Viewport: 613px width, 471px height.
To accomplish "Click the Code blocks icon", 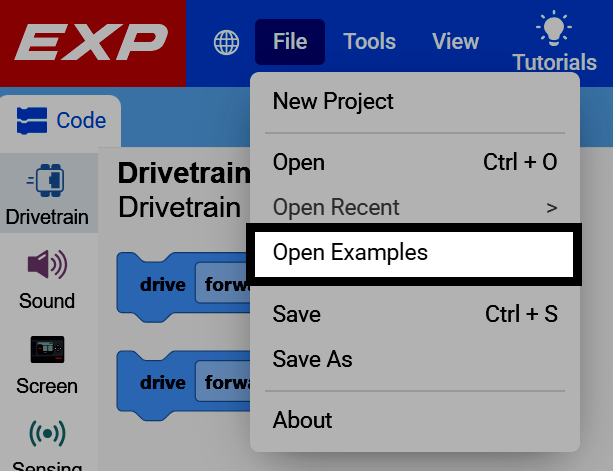I will coord(32,120).
